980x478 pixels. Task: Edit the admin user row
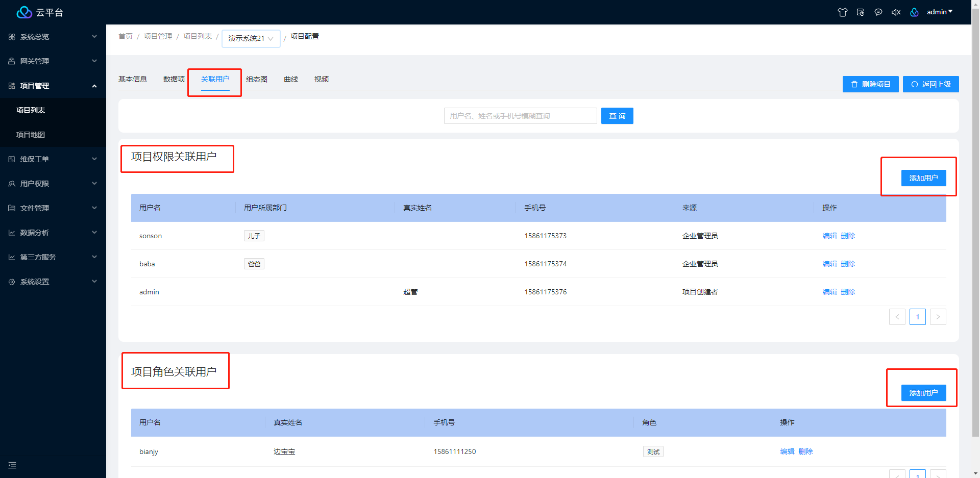click(830, 292)
